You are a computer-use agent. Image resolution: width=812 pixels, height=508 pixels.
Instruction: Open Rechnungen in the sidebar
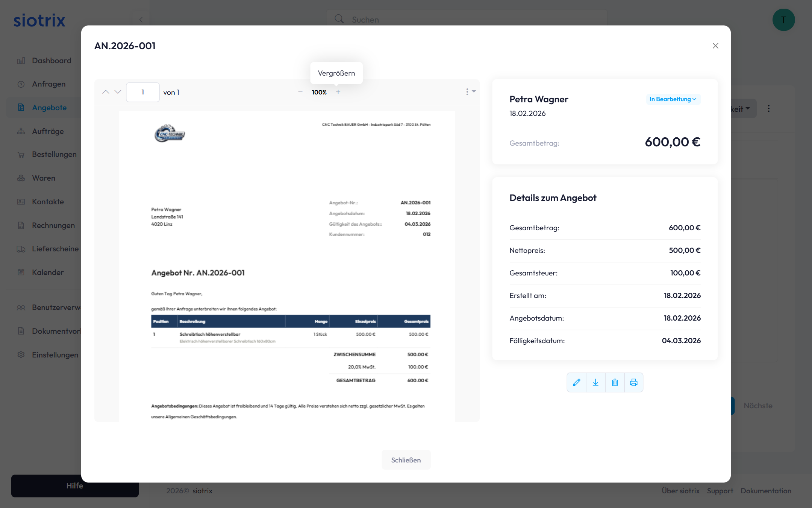coord(53,225)
